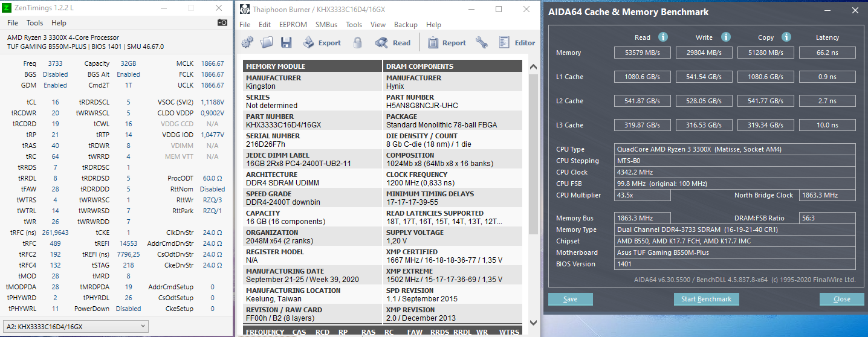Click Export in Thaiphoon Burner toolbar
Viewport: 868px width, 337px height.
(322, 43)
